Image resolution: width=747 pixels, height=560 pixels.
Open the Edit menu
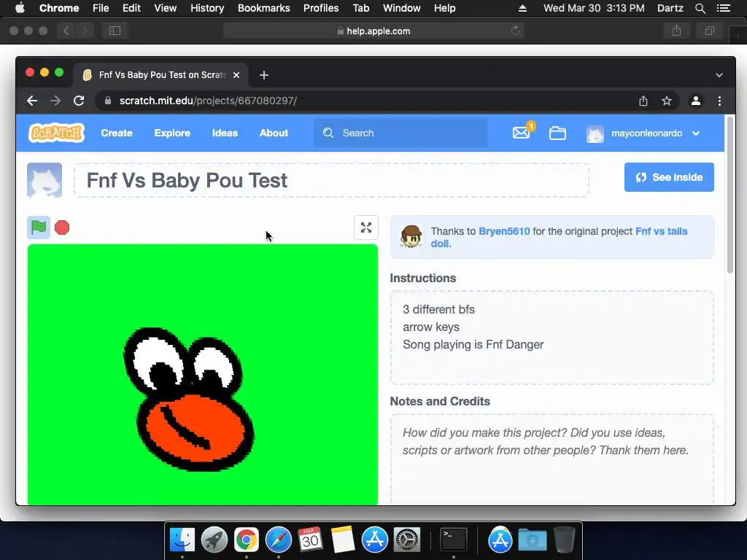coord(131,8)
